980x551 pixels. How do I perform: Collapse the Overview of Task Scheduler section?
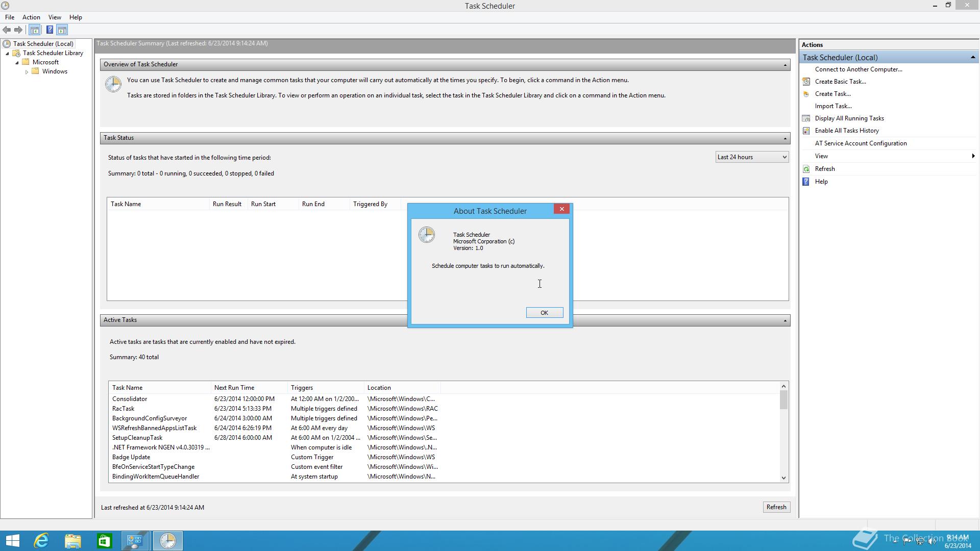point(785,65)
